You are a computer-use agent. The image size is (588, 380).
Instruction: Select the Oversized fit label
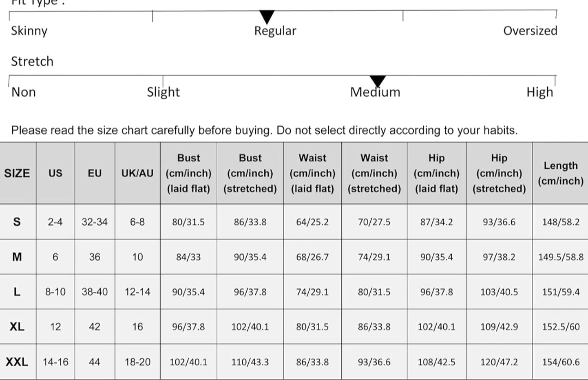click(530, 31)
